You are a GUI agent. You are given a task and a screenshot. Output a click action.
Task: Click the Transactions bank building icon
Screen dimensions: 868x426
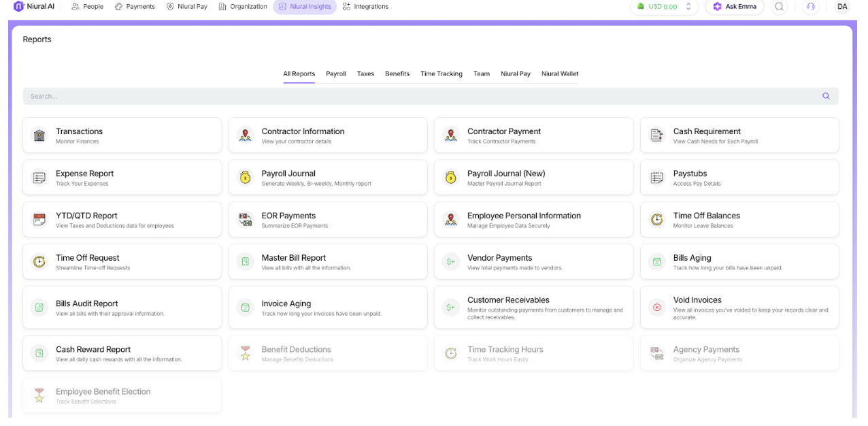point(39,135)
